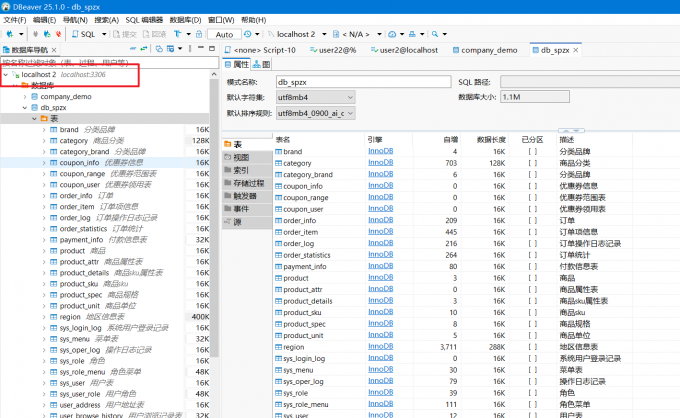Toggle 已分区 checkbox for the brand row
The image size is (680, 418).
[x=533, y=151]
